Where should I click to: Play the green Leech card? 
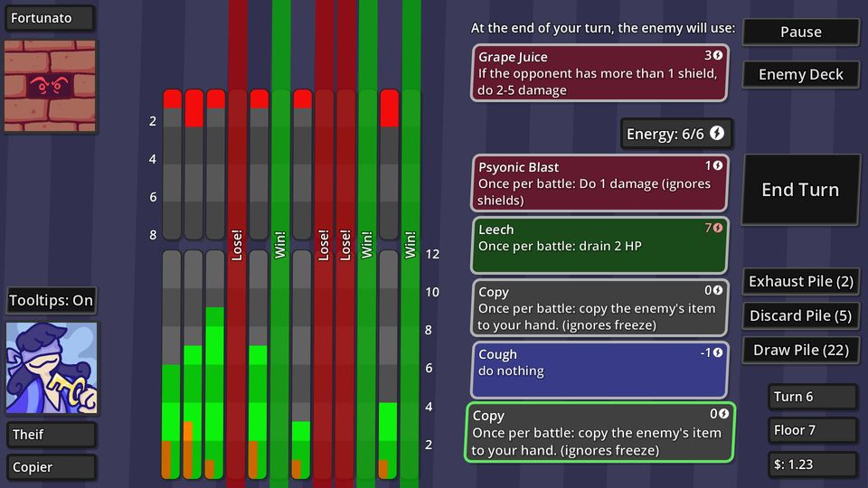click(599, 246)
